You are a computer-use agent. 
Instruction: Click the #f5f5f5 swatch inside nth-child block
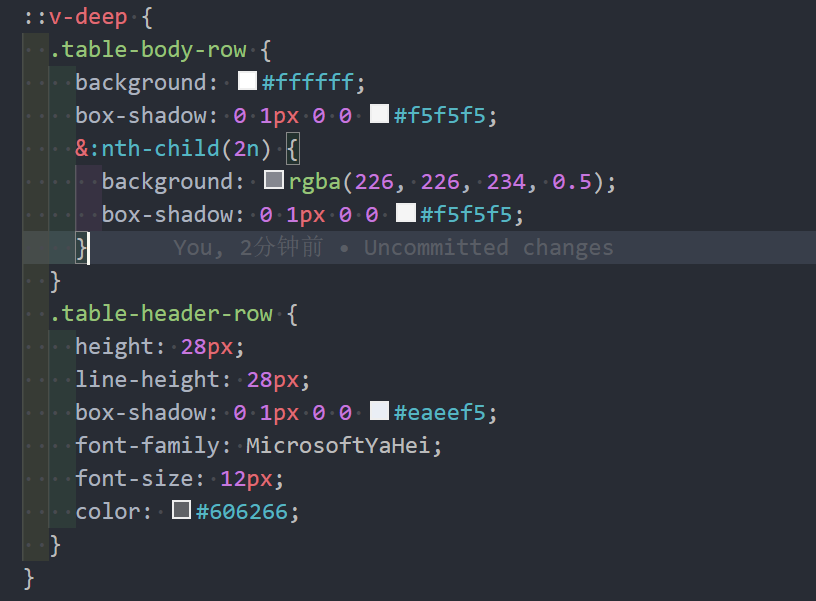click(x=405, y=213)
